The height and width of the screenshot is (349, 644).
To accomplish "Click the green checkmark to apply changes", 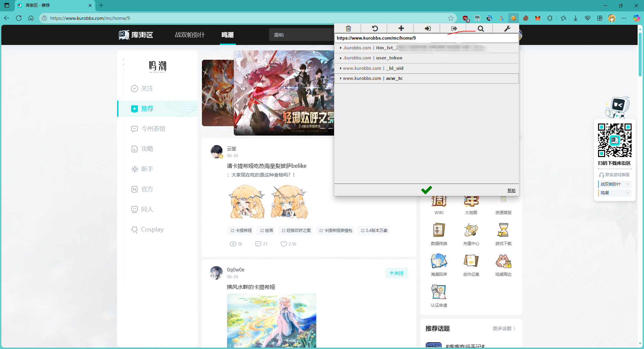I will click(x=426, y=190).
